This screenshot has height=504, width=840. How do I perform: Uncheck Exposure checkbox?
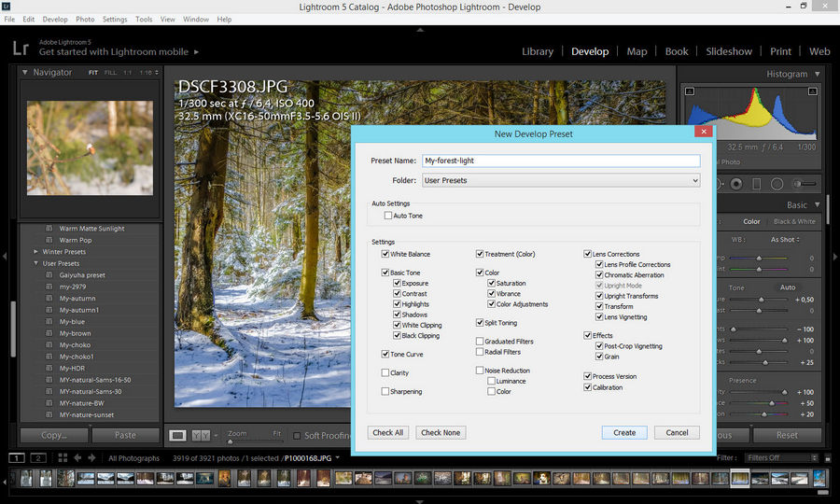pos(397,283)
